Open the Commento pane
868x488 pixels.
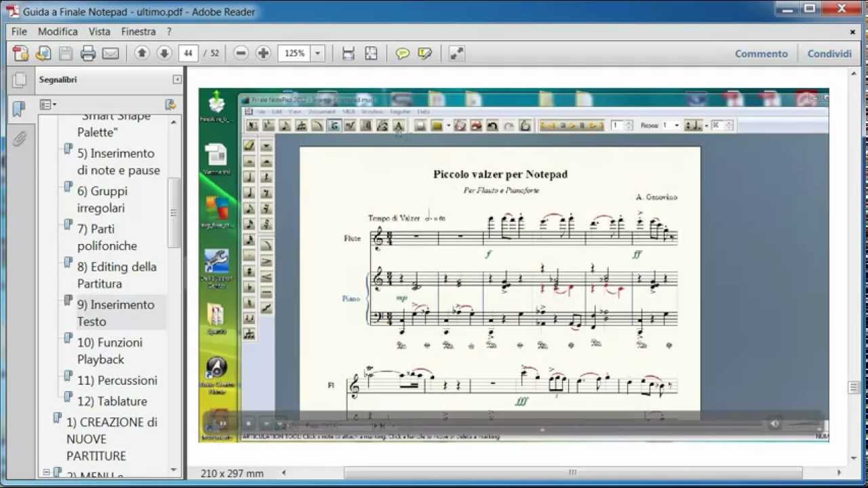(762, 54)
